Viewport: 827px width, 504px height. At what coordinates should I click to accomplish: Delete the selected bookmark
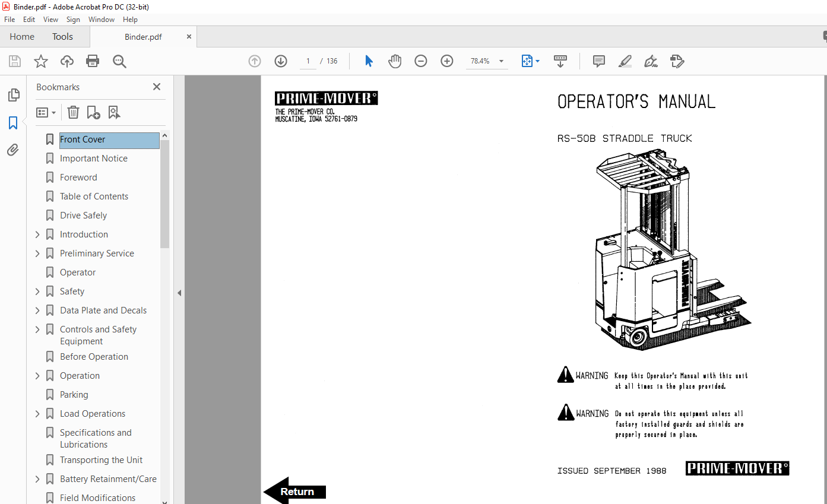coord(73,112)
